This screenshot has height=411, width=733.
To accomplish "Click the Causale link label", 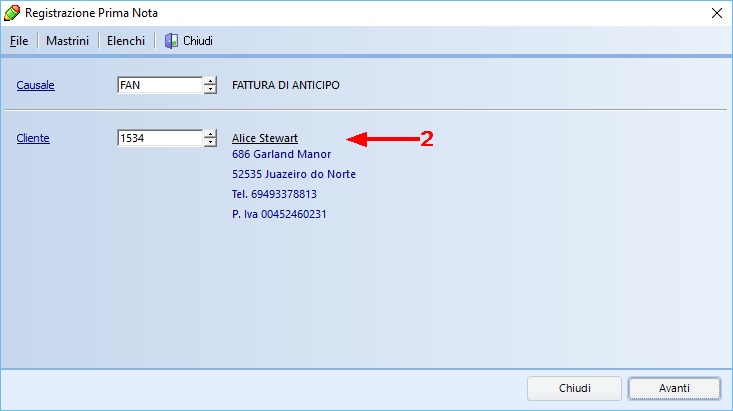I will (x=35, y=86).
